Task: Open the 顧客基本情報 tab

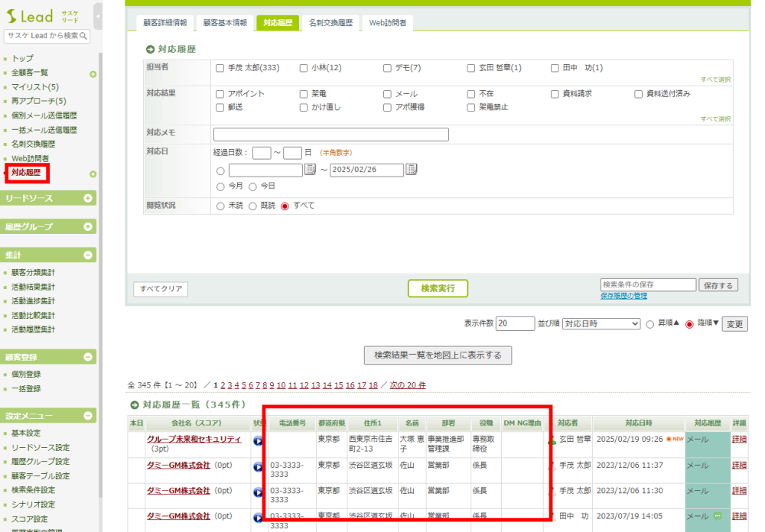Action: coord(225,23)
